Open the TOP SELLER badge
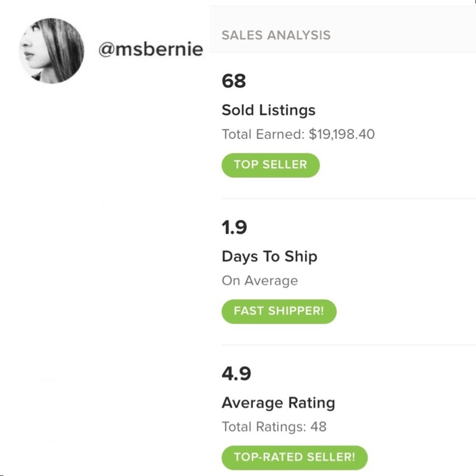Image resolution: width=476 pixels, height=476 pixels. pos(270,165)
